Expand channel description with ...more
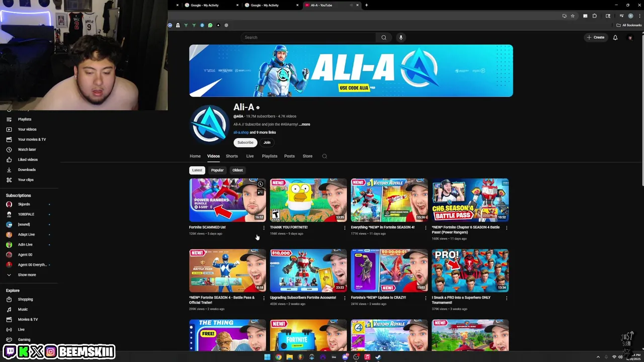Screen dimensions: 644x362 point(304,124)
